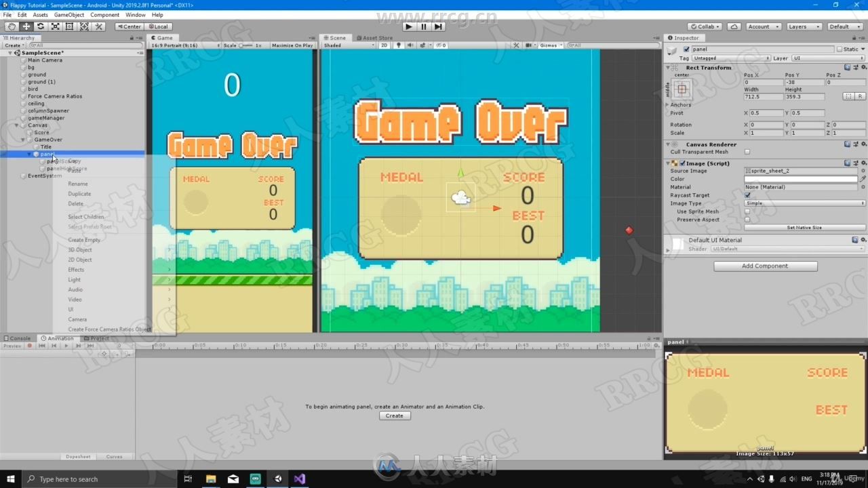The height and width of the screenshot is (488, 868).
Task: Open the 16:9 Portrait aspect dropdown
Action: [186, 45]
